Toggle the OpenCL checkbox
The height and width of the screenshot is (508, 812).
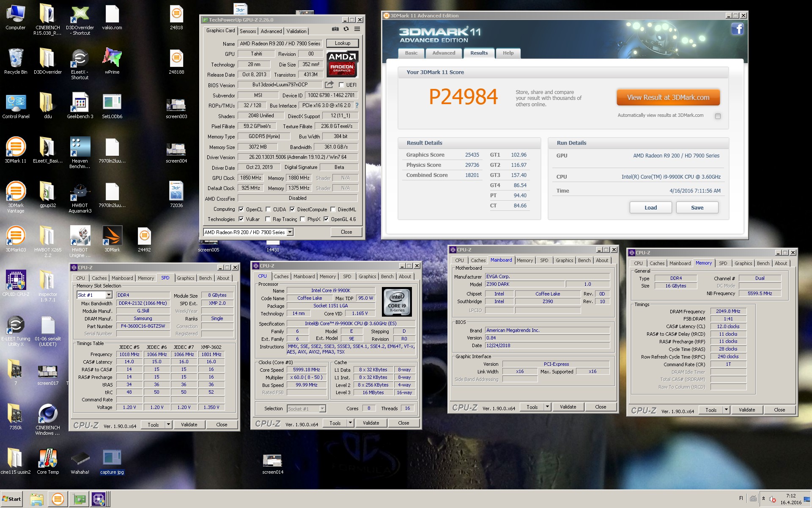[241, 209]
